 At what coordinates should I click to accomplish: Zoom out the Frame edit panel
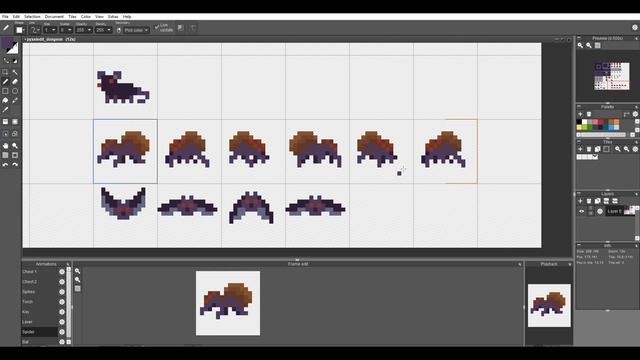[x=78, y=280]
